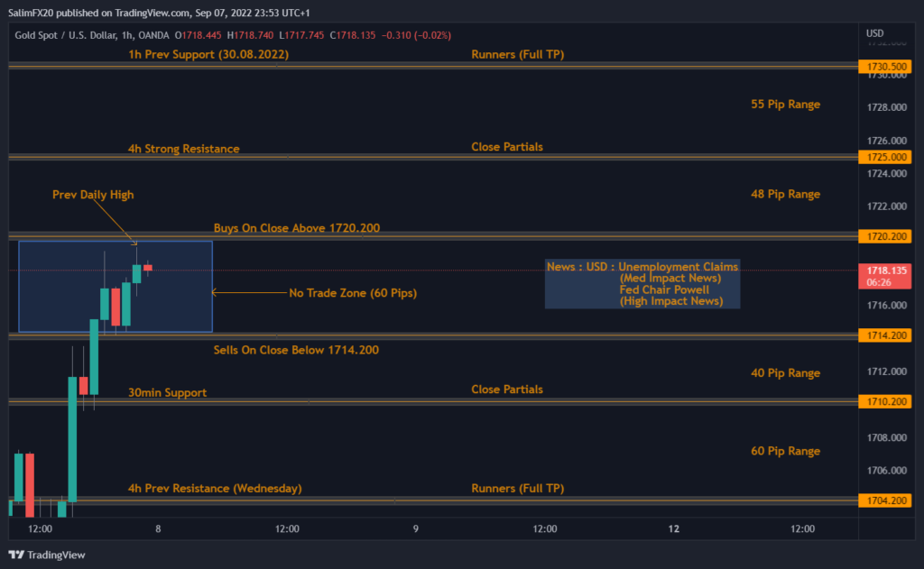Click the Buys On Close Above 1720.200 annotation
The image size is (924, 569).
(x=296, y=228)
